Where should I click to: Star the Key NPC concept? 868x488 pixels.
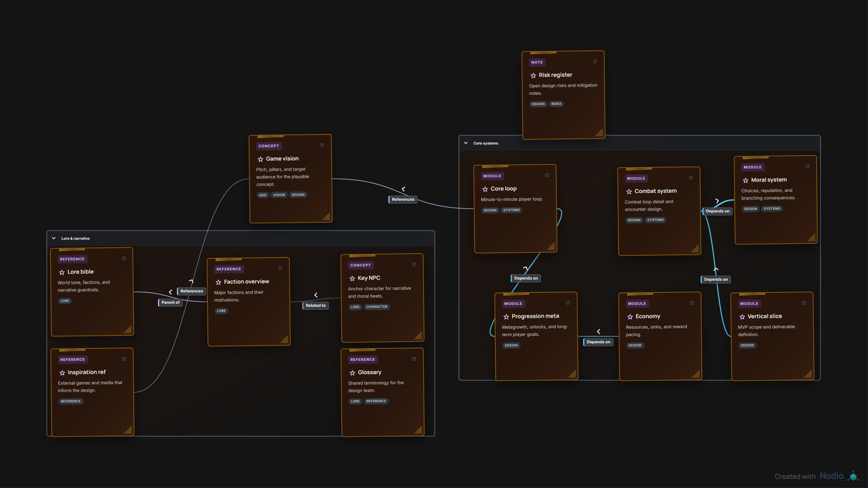(352, 278)
